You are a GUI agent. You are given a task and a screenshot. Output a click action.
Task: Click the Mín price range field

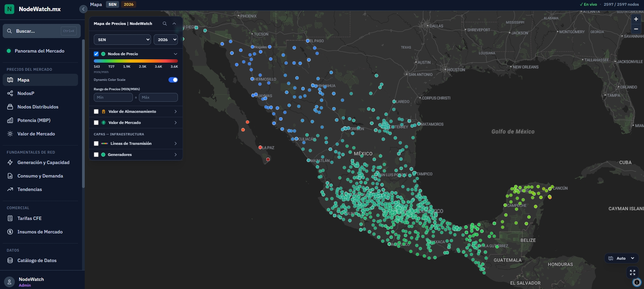113,97
